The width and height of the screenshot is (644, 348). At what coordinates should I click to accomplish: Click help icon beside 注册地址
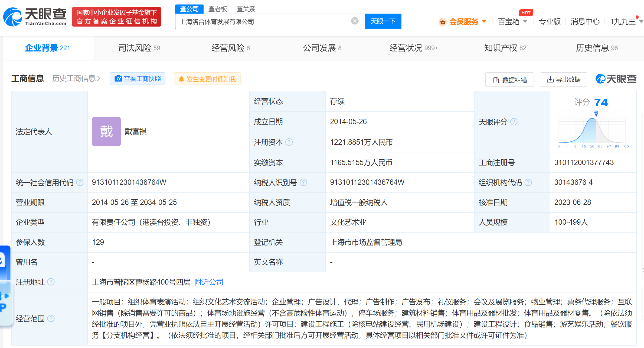click(51, 282)
